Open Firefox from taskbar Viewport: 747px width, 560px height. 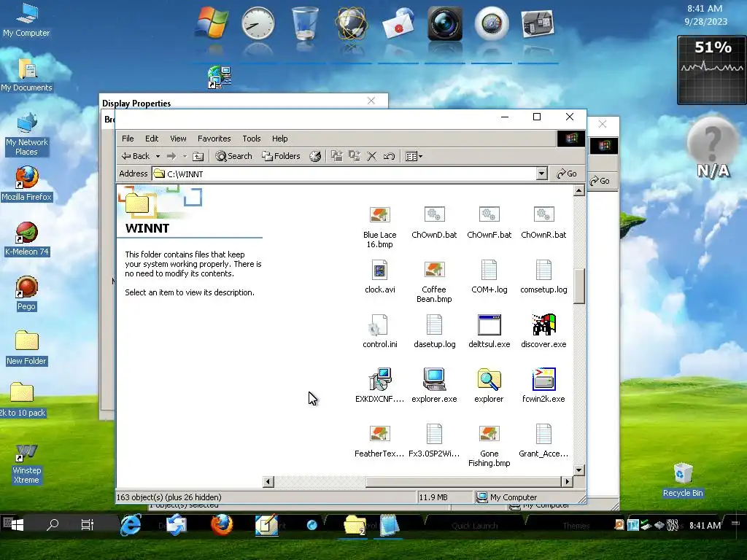coord(222,525)
